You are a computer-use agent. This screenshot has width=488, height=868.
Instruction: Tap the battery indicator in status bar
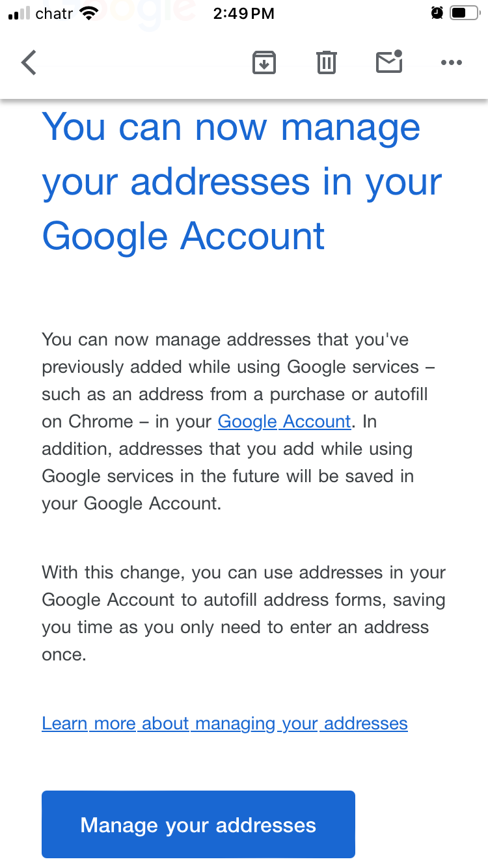pos(464,13)
